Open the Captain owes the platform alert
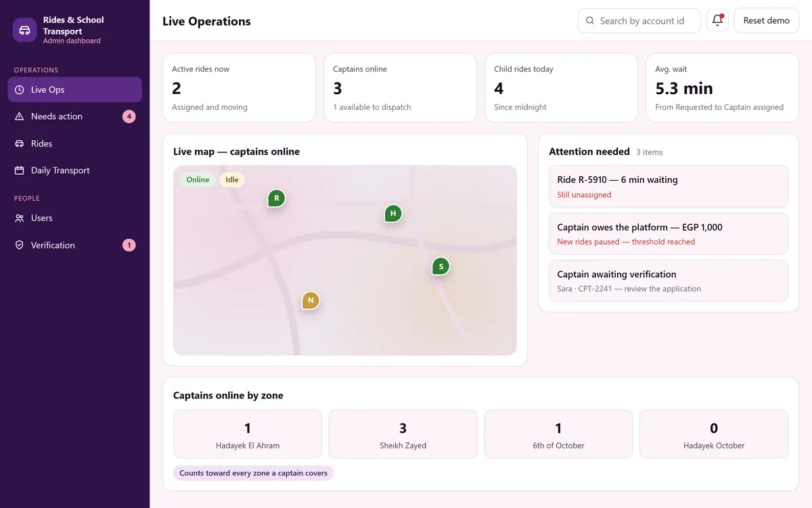Image resolution: width=812 pixels, height=508 pixels. click(x=669, y=234)
